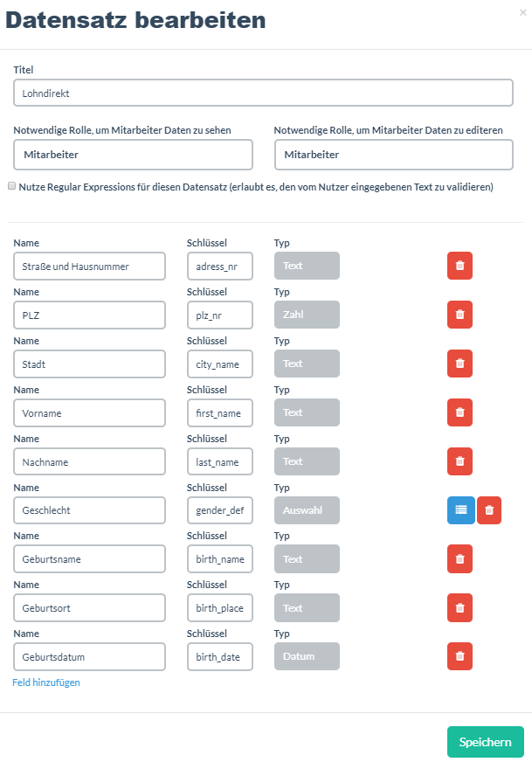The width and height of the screenshot is (532, 769).
Task: Remove the Geburtsname field
Action: click(x=459, y=559)
